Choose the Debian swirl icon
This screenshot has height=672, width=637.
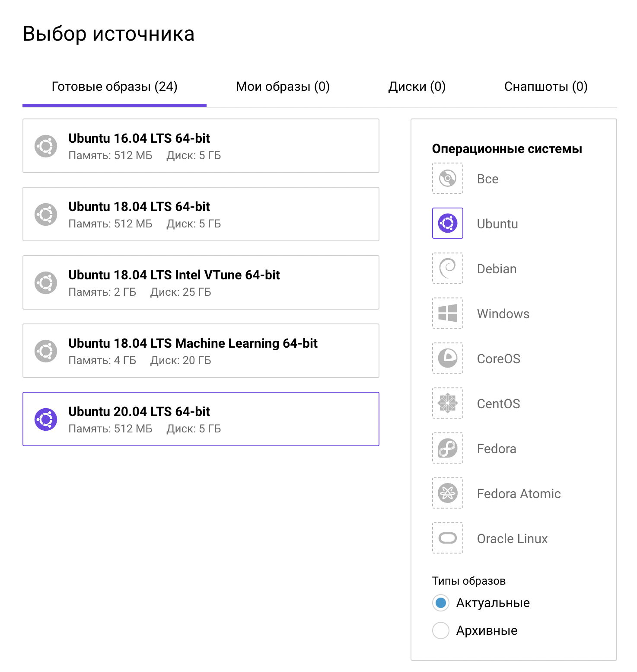click(447, 268)
